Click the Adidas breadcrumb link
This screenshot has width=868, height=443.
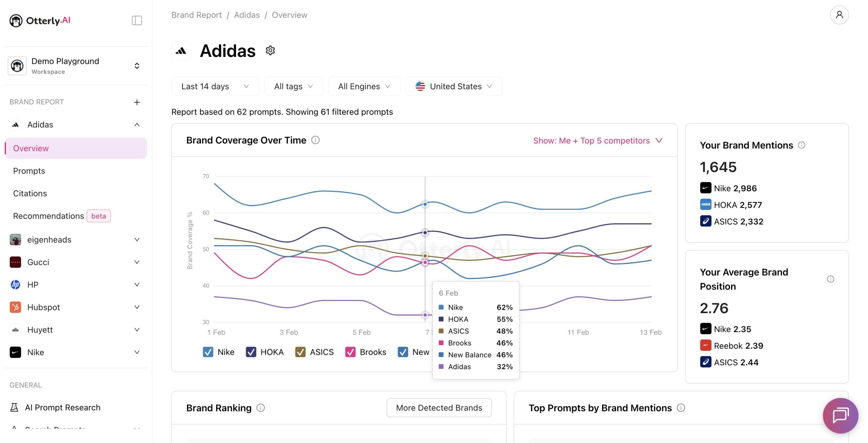[247, 15]
